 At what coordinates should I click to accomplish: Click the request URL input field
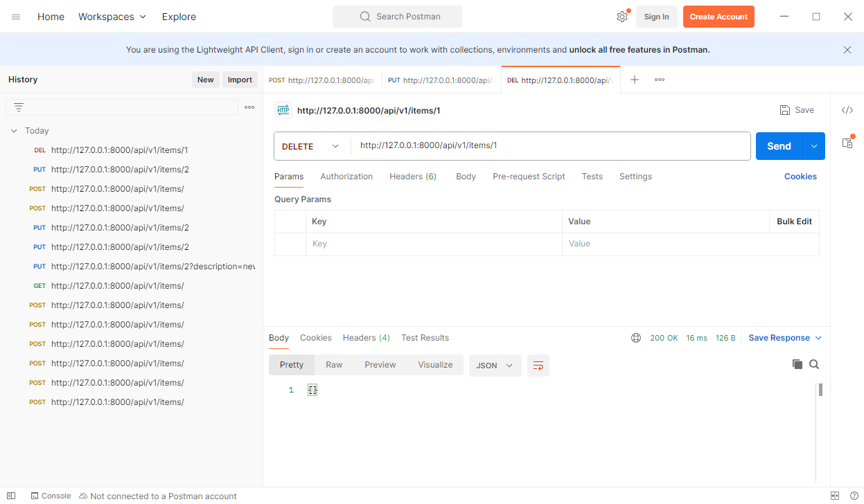[x=550, y=146]
